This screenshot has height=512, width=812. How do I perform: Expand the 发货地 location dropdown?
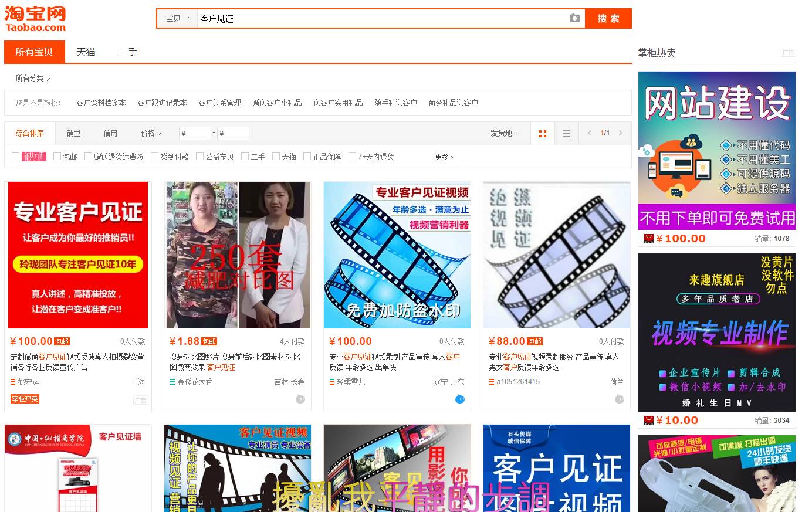point(504,133)
